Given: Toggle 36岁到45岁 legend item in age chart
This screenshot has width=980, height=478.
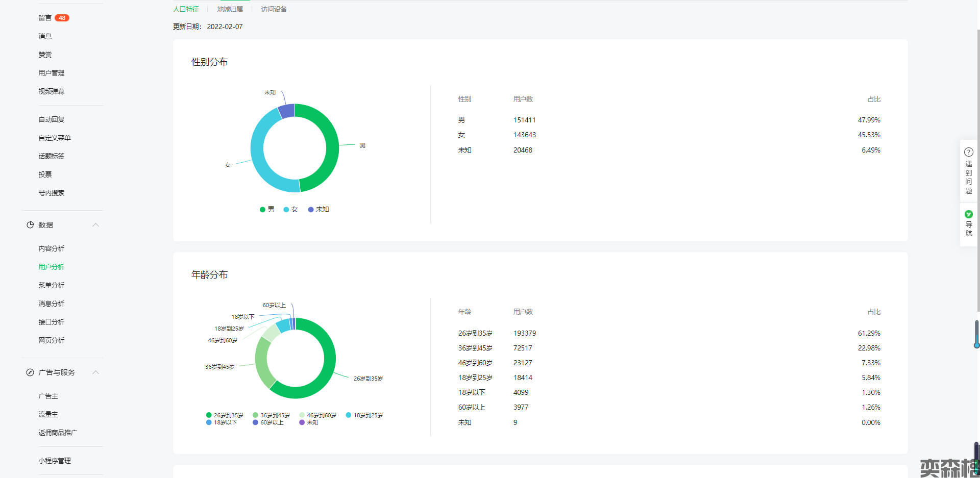Looking at the screenshot, I should coord(271,415).
